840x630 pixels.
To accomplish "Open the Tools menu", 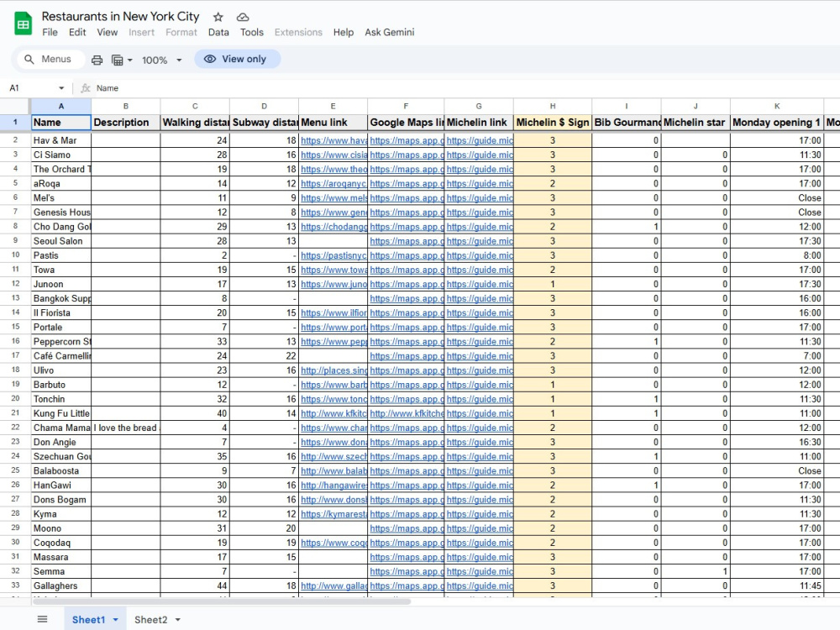I will (252, 32).
